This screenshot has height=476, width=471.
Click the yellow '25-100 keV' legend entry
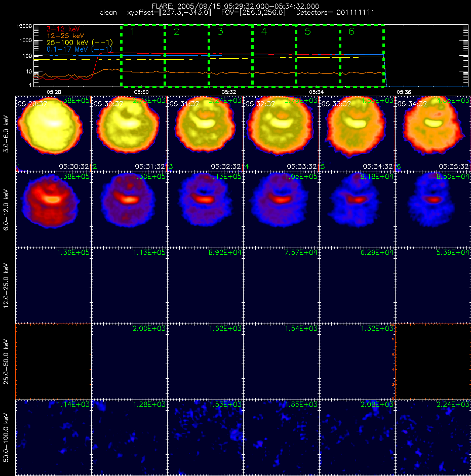80,43
